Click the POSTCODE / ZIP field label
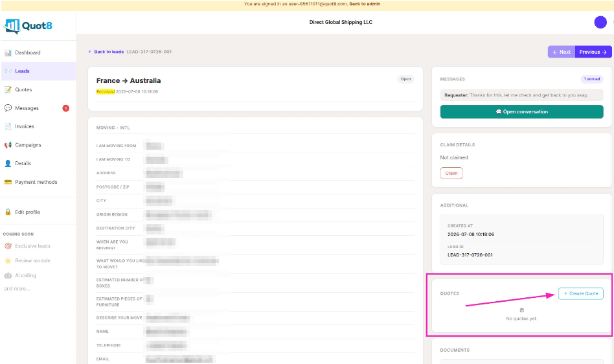 pos(113,187)
